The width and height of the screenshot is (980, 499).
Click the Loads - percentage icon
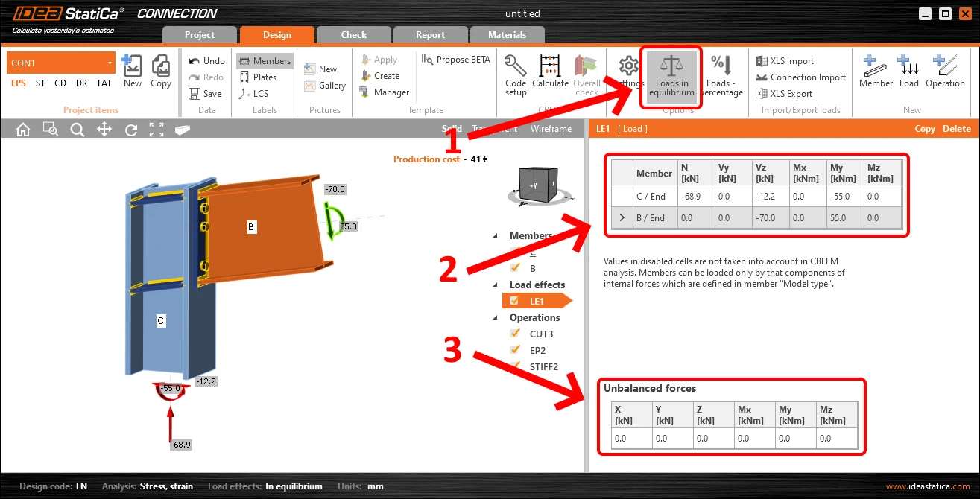[x=721, y=66]
